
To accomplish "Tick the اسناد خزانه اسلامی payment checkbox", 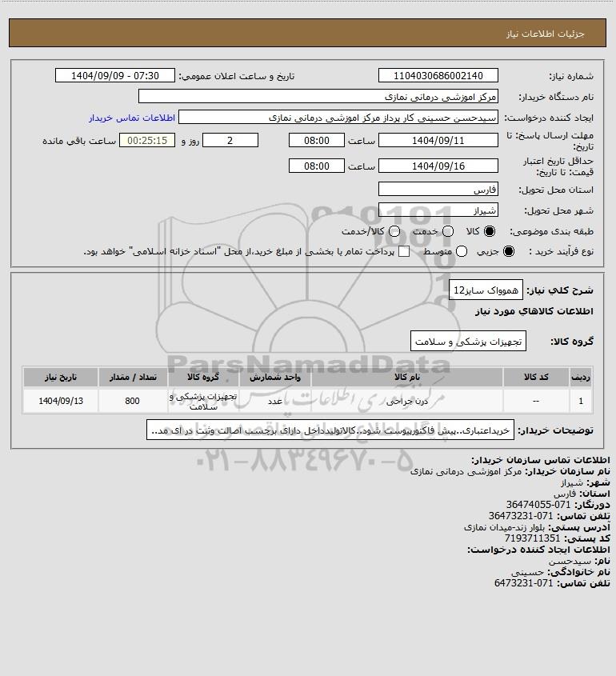I will click(404, 251).
